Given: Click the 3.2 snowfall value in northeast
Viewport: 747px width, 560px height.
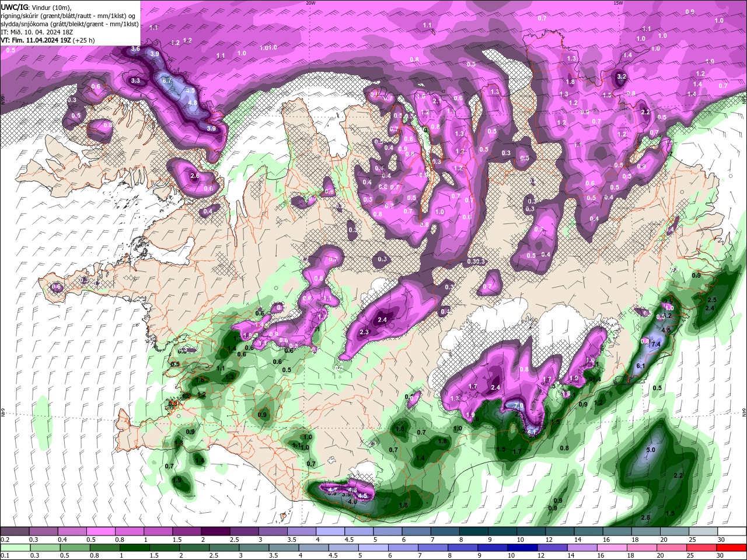Looking at the screenshot, I should (x=622, y=76).
